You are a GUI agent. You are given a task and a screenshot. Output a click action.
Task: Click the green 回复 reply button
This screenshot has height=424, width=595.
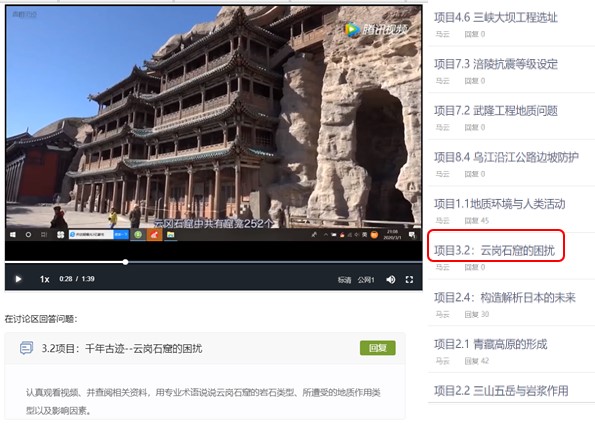coord(378,348)
